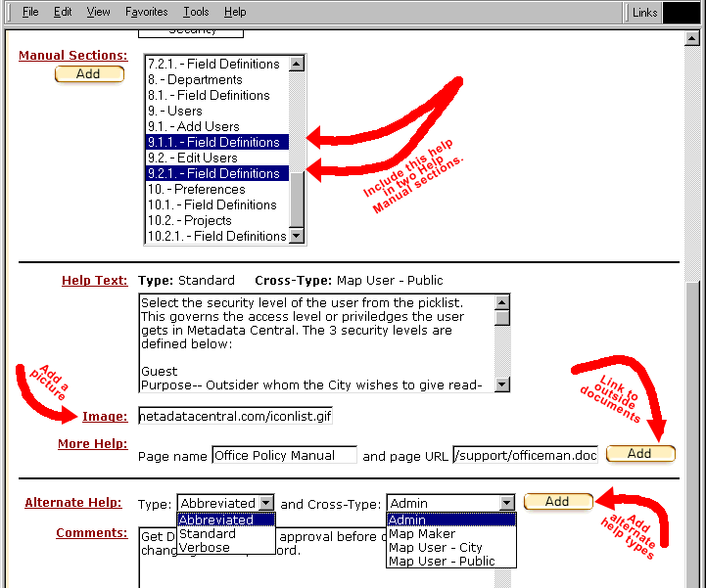706x588 pixels.
Task: Click Add button next to page URL
Action: [x=640, y=454]
